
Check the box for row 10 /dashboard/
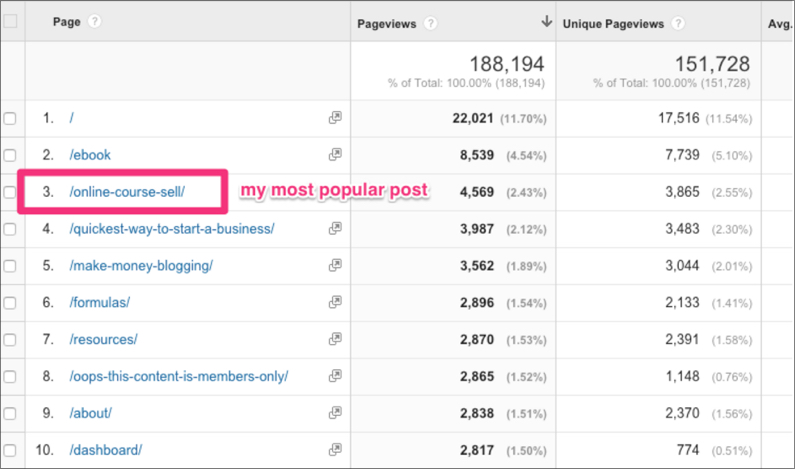coord(10,450)
